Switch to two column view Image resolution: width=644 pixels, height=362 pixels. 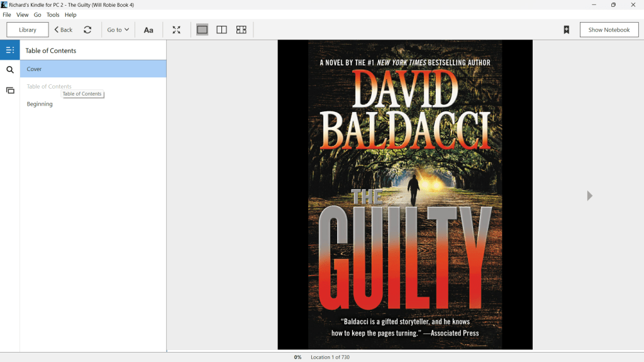tap(221, 30)
